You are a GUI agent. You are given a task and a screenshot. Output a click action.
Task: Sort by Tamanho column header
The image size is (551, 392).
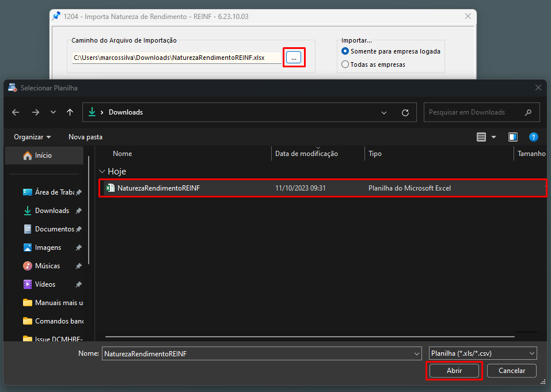coord(531,154)
